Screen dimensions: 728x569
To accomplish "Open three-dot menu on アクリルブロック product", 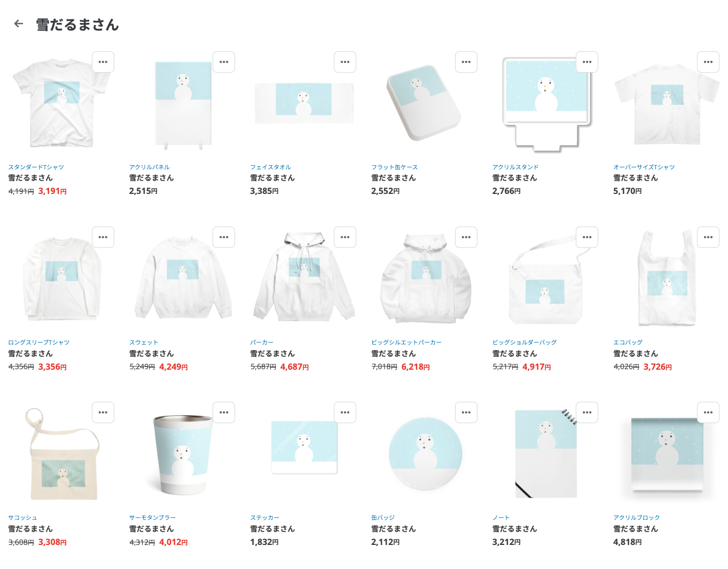I will click(x=708, y=412).
